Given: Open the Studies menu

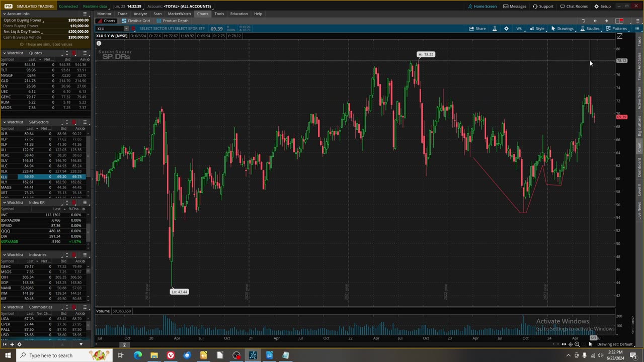Looking at the screenshot, I should coord(590,29).
